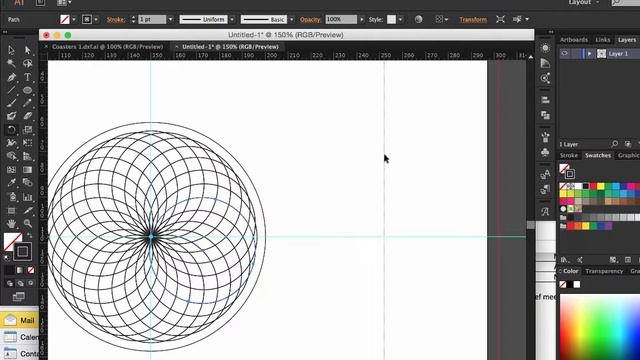Swap fill and stroke arrow in toolbox
The width and height of the screenshot is (640, 360).
tap(29, 236)
